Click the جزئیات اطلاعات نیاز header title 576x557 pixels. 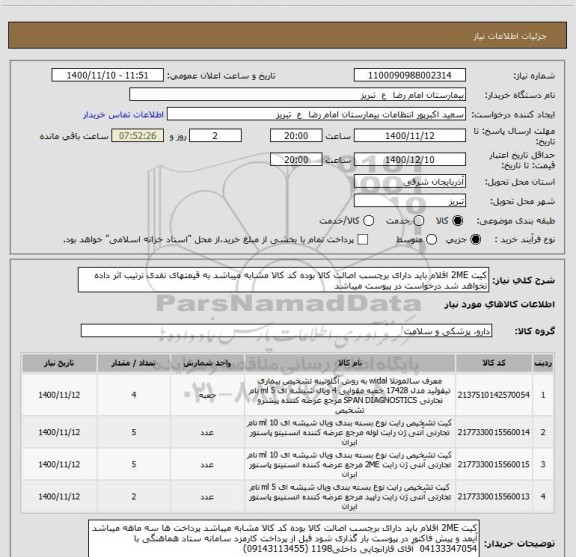tap(510, 36)
